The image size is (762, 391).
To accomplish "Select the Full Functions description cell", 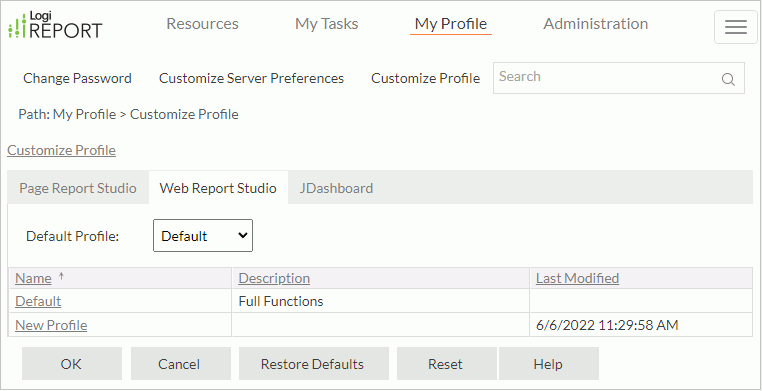I will pyautogui.click(x=381, y=301).
